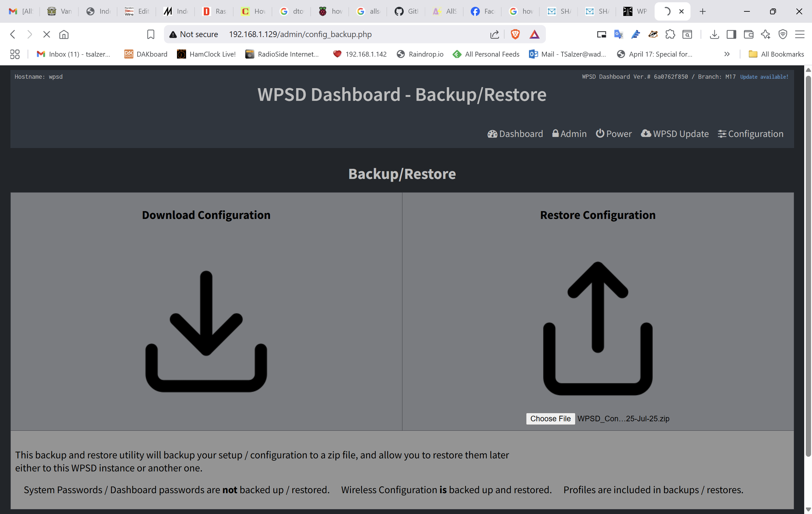Click the page vertical scrollbar thumb
The image size is (812, 514).
coord(808,266)
